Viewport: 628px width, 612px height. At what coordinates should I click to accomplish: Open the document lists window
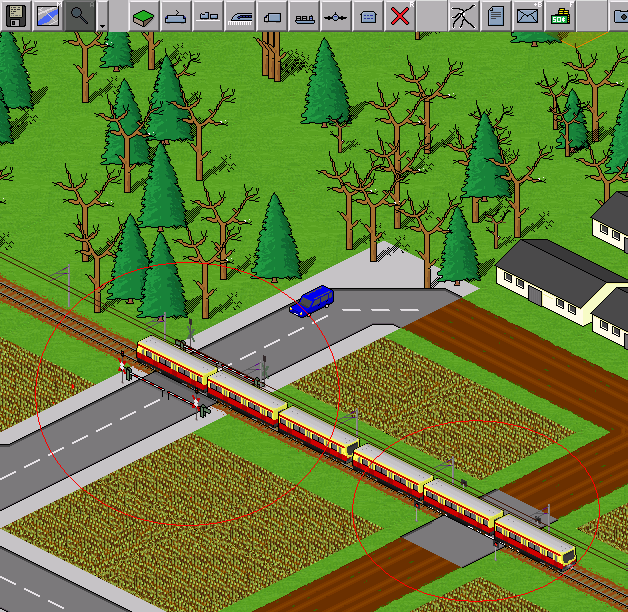(496, 15)
